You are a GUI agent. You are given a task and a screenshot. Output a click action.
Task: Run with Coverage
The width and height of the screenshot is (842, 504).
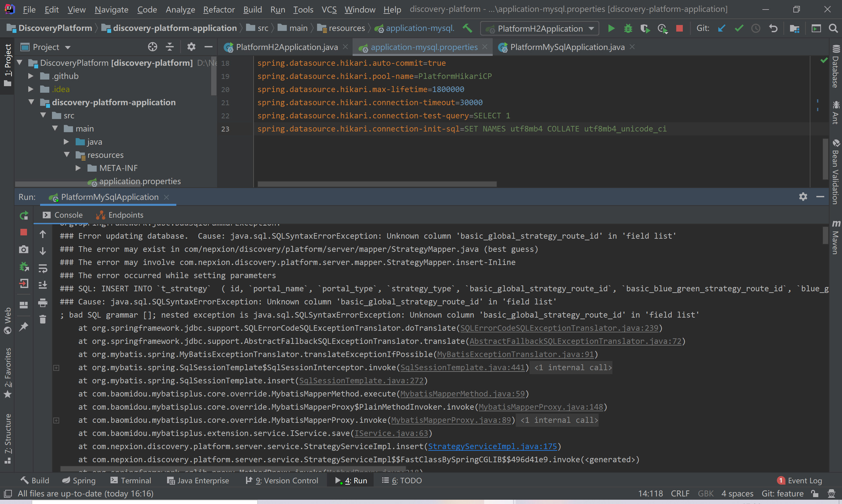pyautogui.click(x=645, y=28)
